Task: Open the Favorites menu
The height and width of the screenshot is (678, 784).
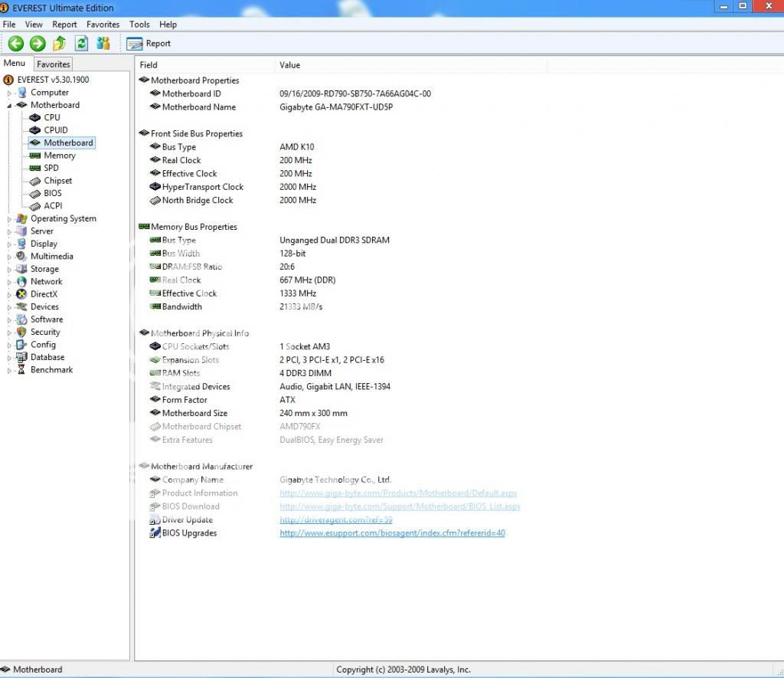Action: 103,24
